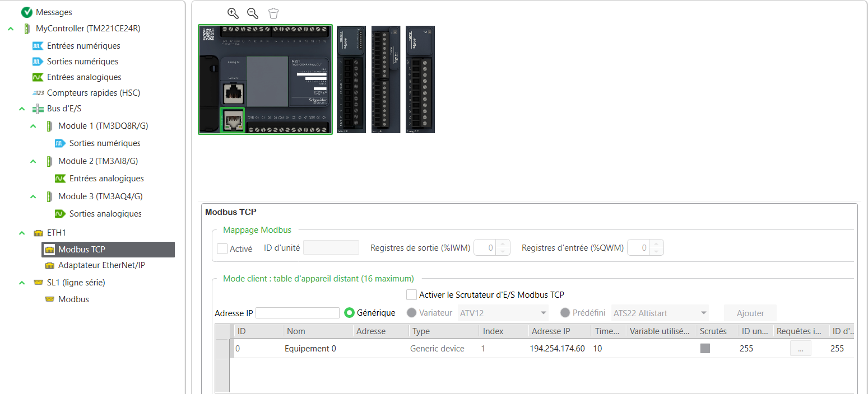The width and height of the screenshot is (868, 394).
Task: Open the ATV12 variateur dropdown
Action: (543, 313)
